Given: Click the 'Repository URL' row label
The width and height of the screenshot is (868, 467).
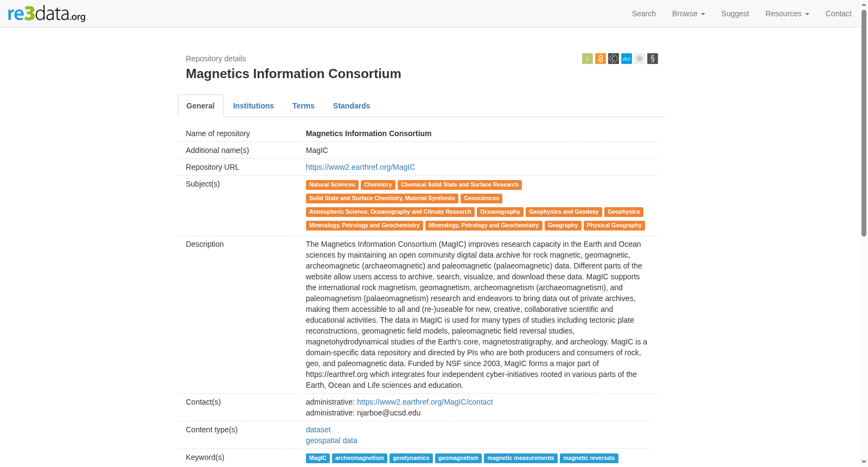Looking at the screenshot, I should pyautogui.click(x=213, y=167).
